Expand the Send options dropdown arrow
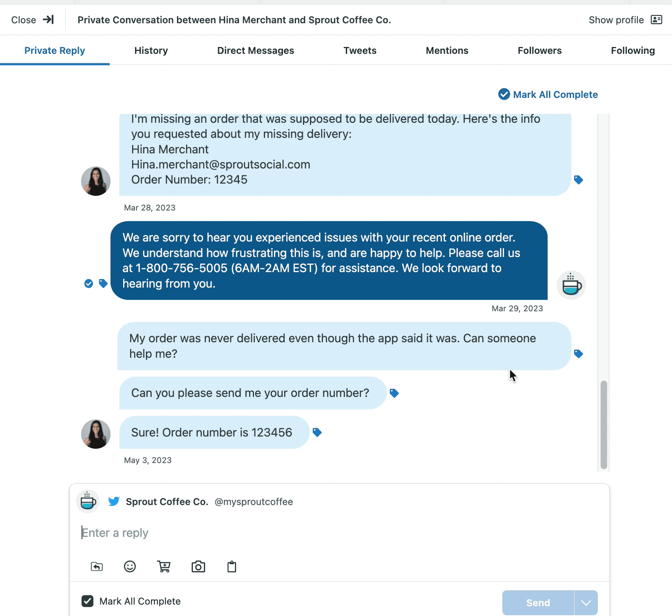Viewport: 672px width, 616px height. [586, 603]
